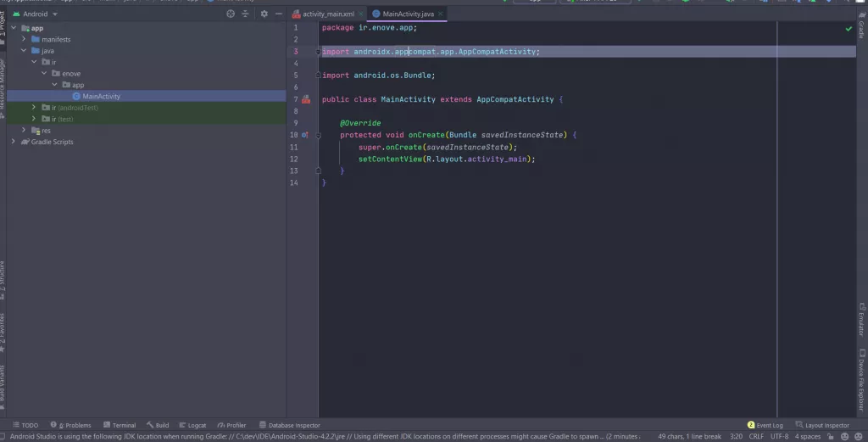
Task: Collapse all in the Project panel toolbar
Action: click(x=245, y=14)
